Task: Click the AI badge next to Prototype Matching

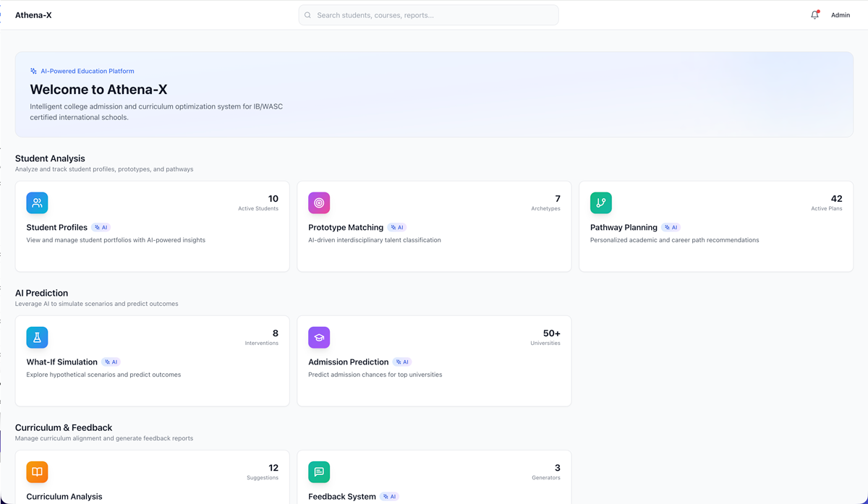Action: [397, 227]
